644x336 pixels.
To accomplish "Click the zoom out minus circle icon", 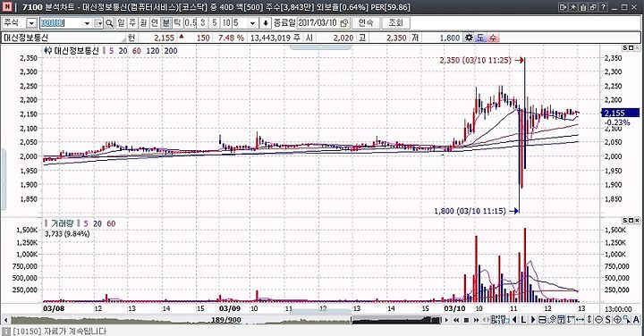I will coord(598,320).
